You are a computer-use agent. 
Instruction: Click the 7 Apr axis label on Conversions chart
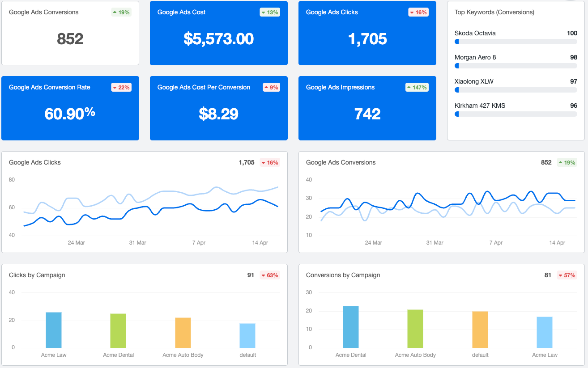494,243
